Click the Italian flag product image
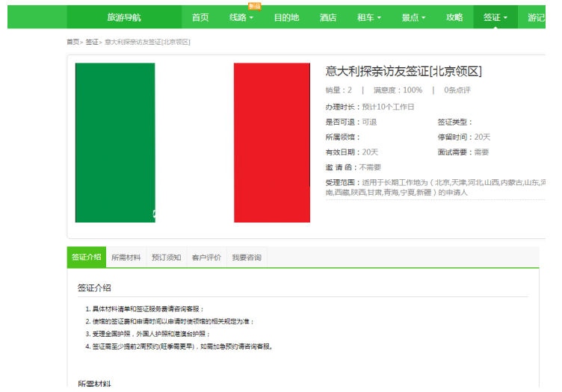562x392 pixels. pos(192,143)
